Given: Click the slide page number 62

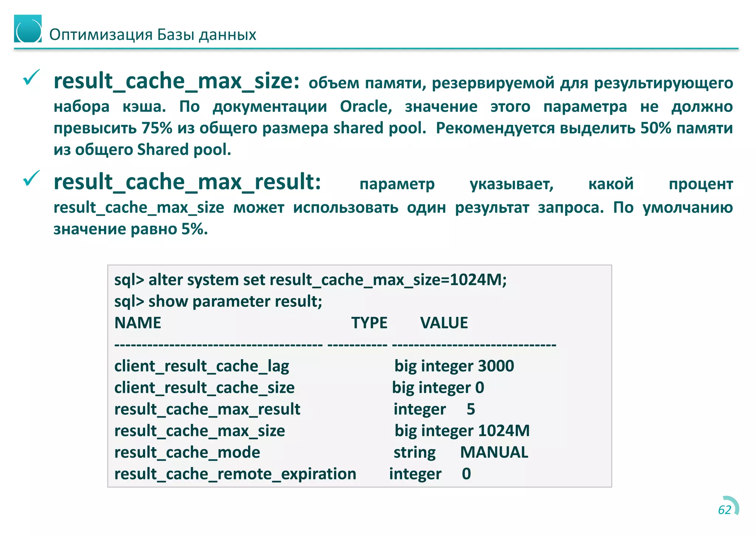Looking at the screenshot, I should point(725,510).
